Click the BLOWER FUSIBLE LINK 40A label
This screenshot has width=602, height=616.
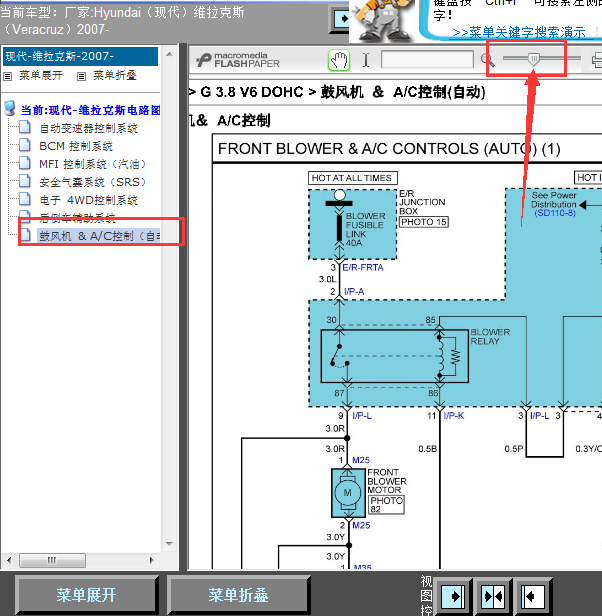click(365, 229)
